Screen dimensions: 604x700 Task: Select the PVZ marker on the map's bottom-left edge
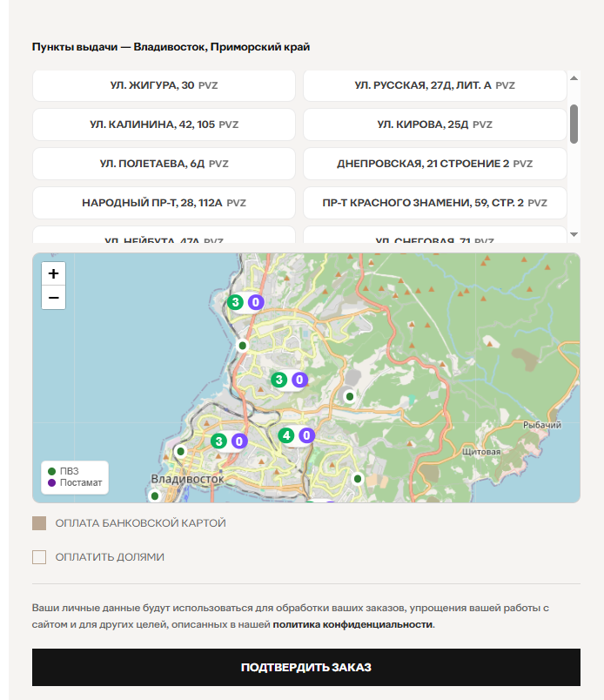[154, 495]
